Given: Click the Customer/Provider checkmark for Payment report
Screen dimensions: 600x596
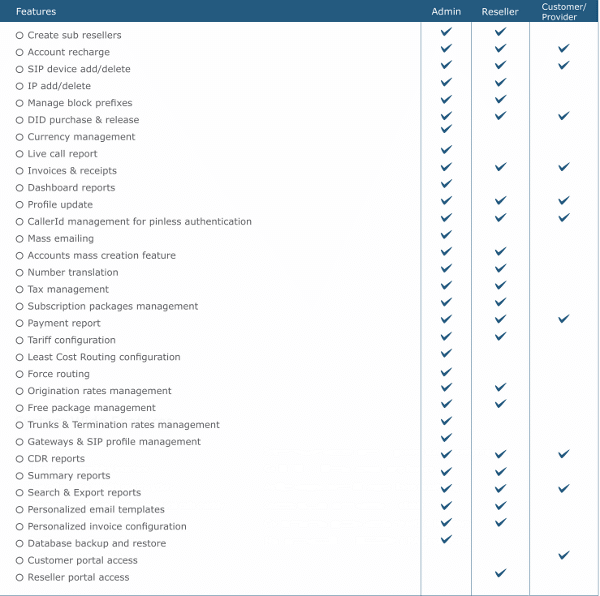Looking at the screenshot, I should click(x=564, y=319).
